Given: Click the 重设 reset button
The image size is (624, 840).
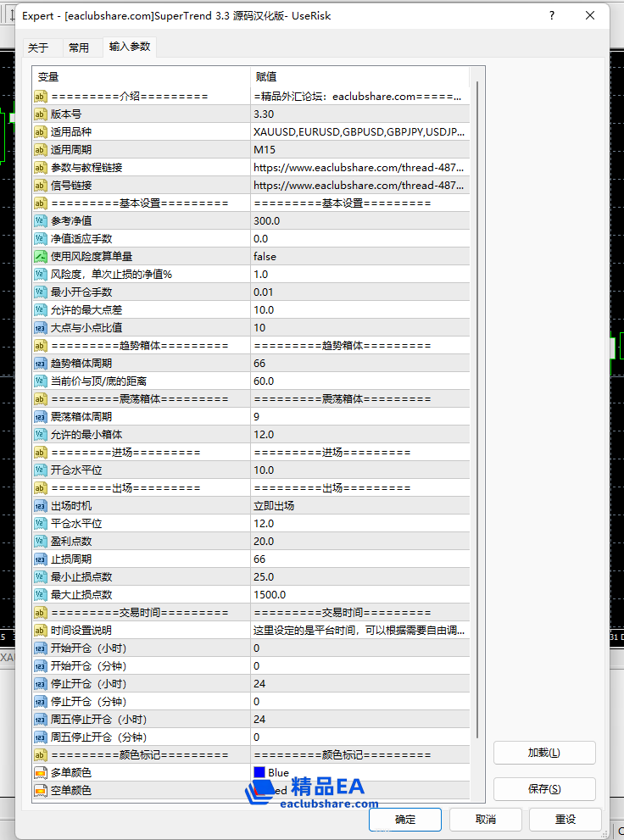Looking at the screenshot, I should click(565, 820).
